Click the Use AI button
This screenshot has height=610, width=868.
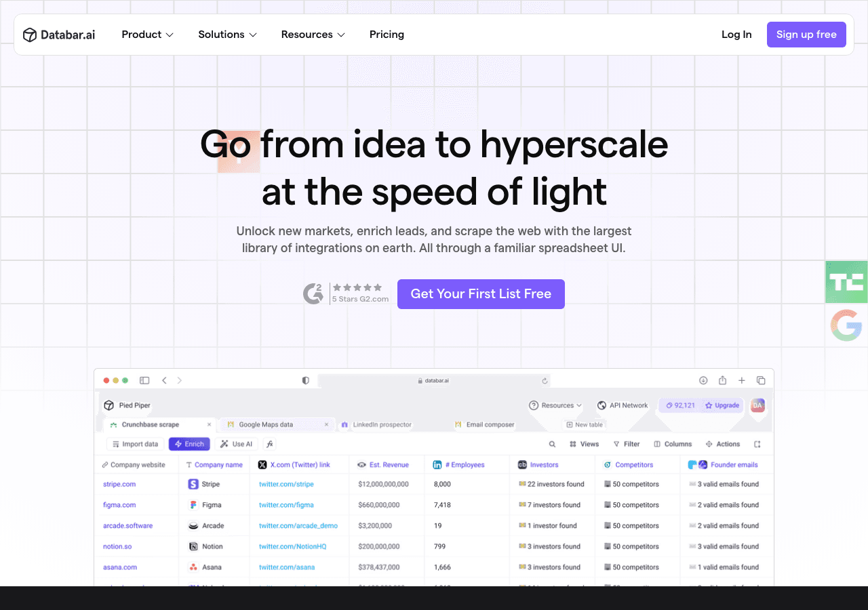(237, 444)
